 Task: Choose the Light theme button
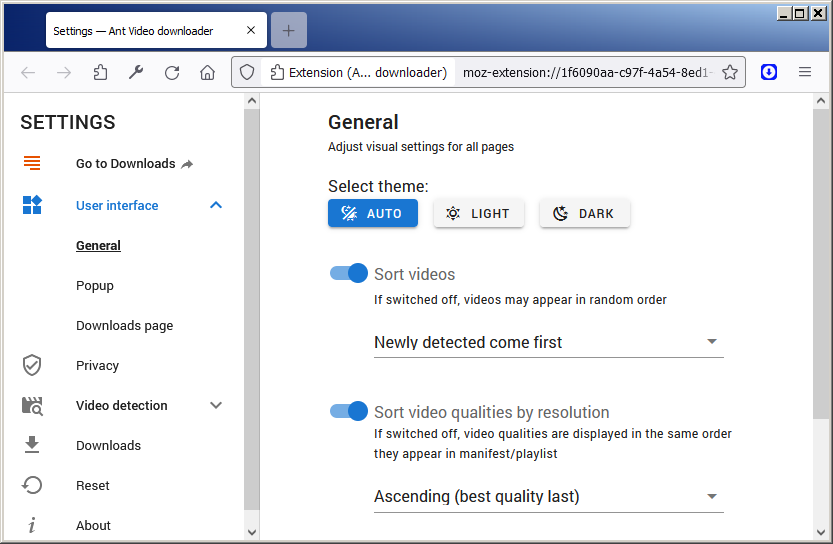click(x=479, y=214)
